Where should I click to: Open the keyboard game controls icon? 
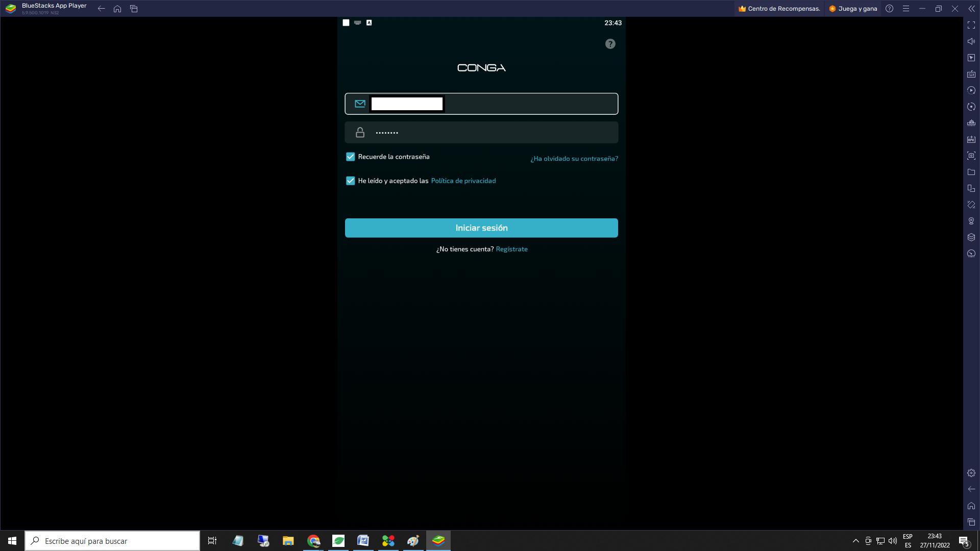click(x=971, y=74)
